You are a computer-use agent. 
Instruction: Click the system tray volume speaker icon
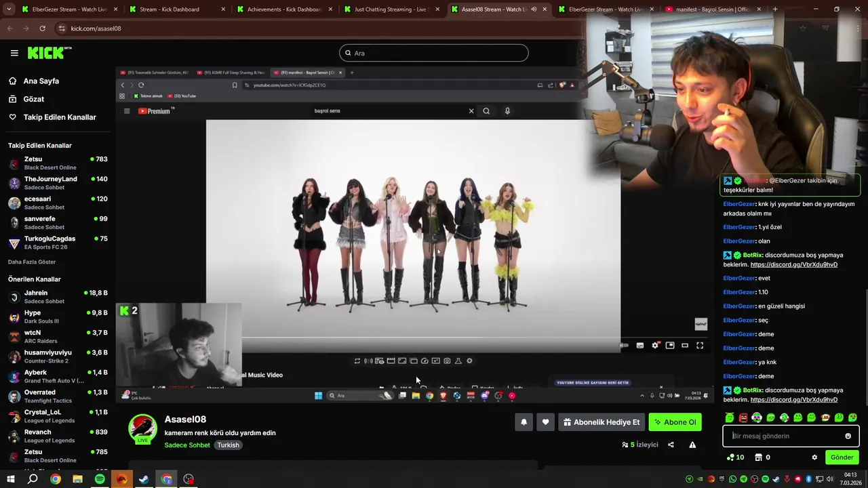pos(830,479)
